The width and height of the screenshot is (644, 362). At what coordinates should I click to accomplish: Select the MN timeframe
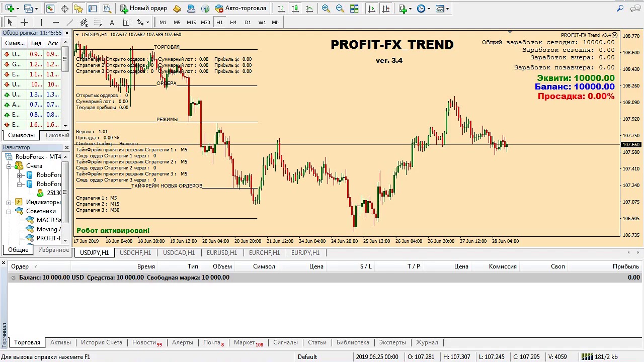point(276,22)
